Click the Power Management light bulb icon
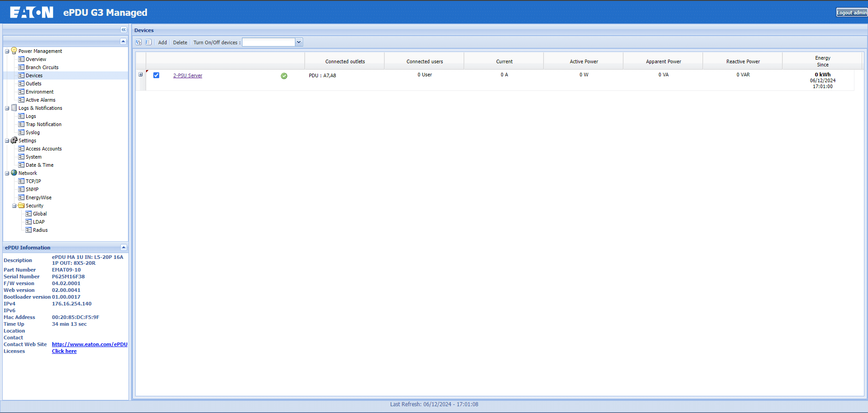The height and width of the screenshot is (413, 868). point(14,51)
